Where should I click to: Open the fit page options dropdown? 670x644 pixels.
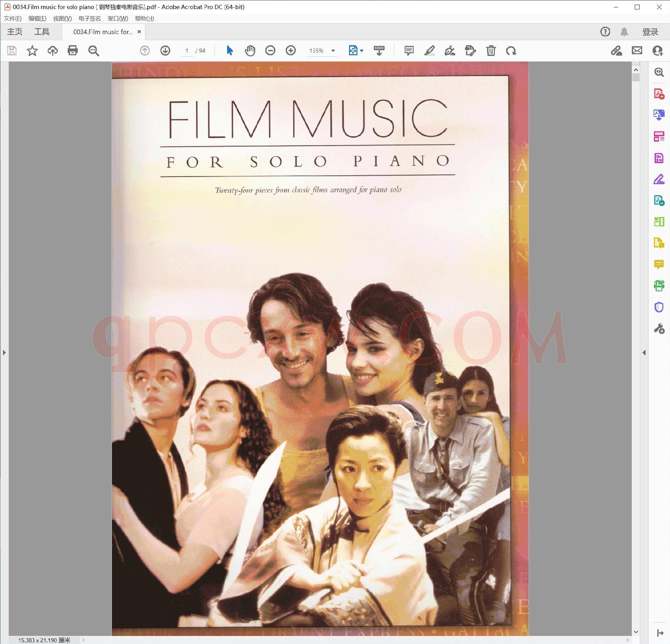tap(362, 51)
